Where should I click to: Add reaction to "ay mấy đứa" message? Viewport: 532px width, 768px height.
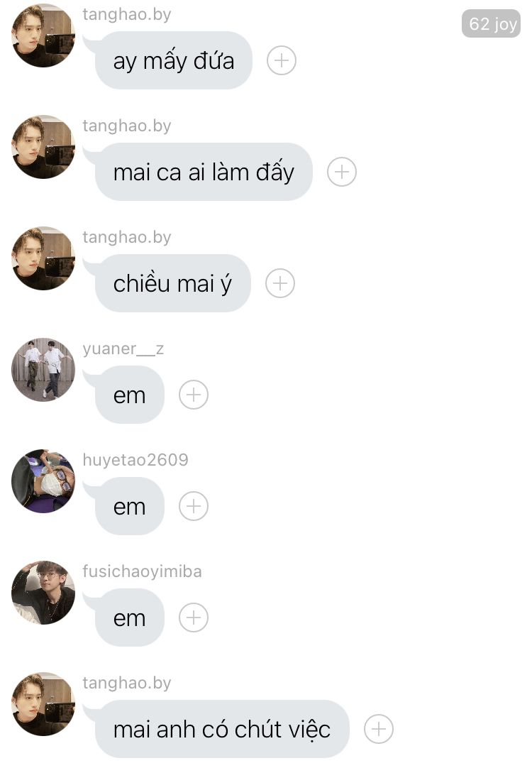tap(282, 61)
